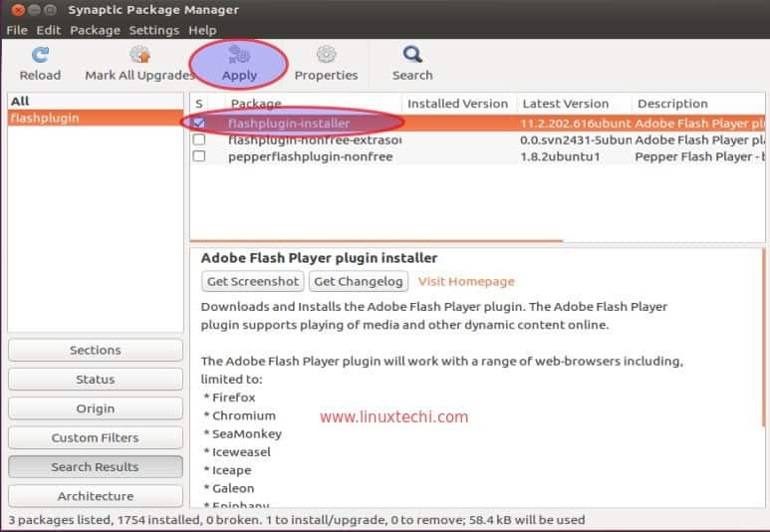Sort by the S status column
This screenshot has height=532, width=770.
199,104
